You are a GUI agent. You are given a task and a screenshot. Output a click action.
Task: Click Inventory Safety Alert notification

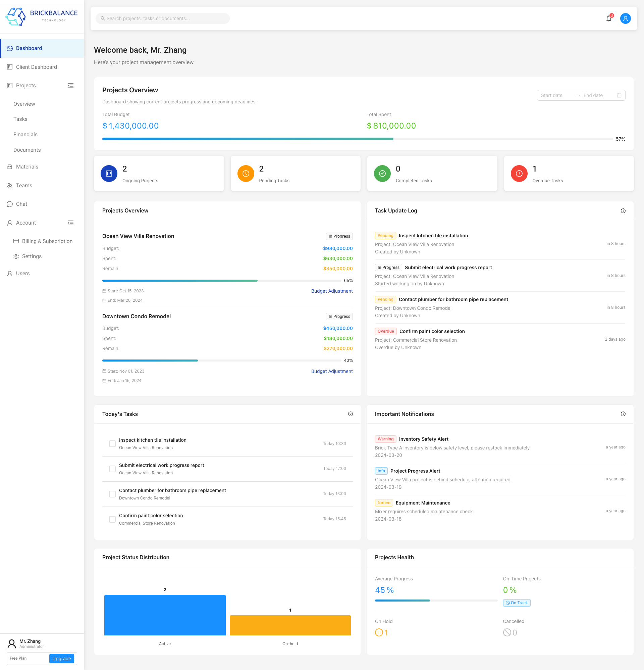coord(500,447)
